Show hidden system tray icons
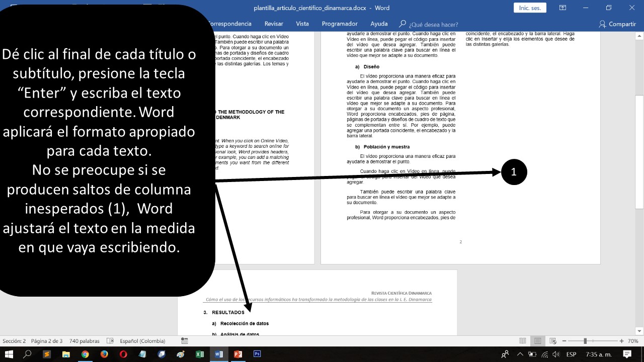644x362 pixels. (521, 354)
